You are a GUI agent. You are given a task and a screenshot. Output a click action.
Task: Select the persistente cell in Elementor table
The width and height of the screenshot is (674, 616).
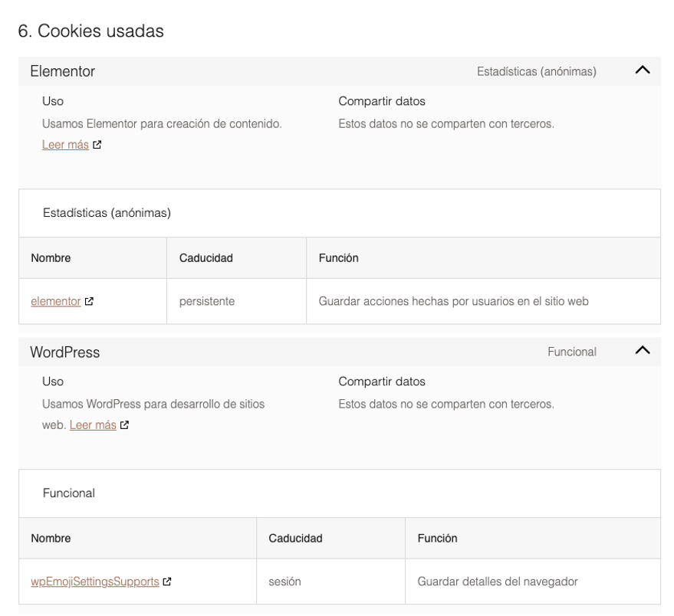pyautogui.click(x=207, y=301)
